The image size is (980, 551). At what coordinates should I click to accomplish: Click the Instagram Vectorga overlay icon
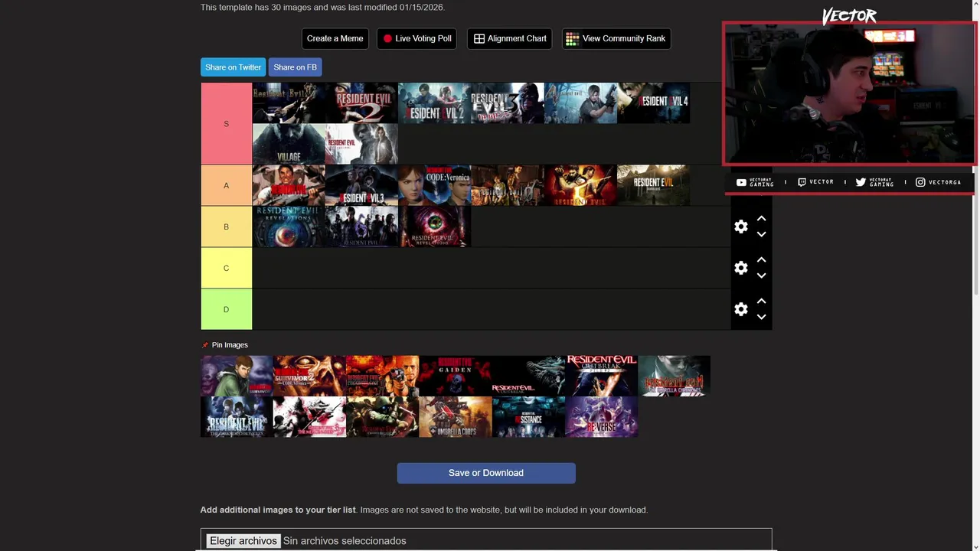(920, 182)
